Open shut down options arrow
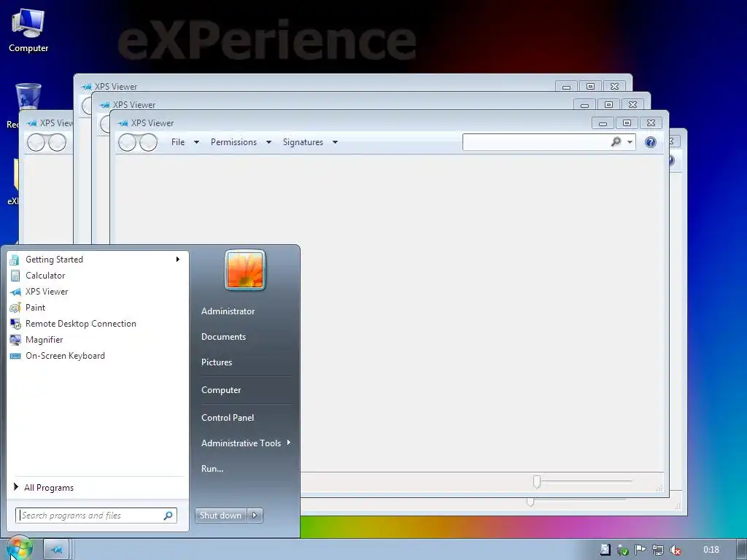 [x=255, y=516]
